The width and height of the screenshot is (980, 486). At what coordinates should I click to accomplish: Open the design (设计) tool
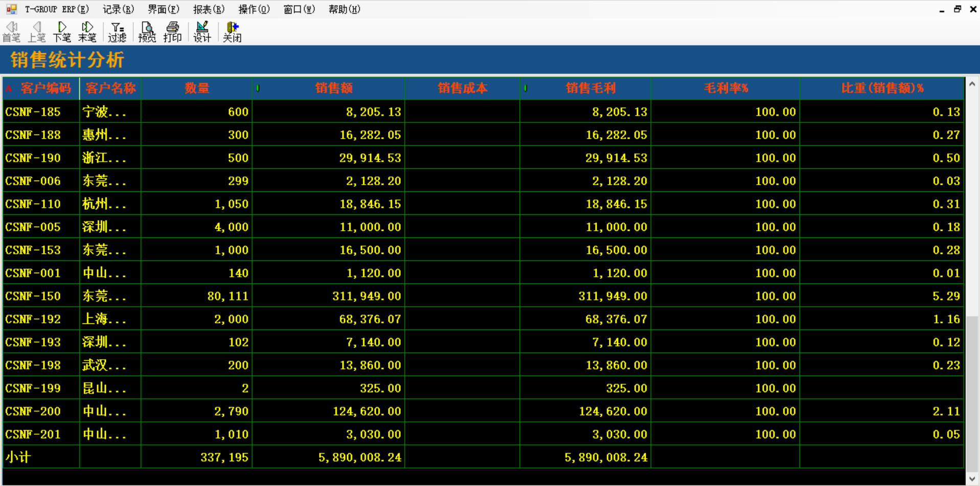click(x=202, y=32)
